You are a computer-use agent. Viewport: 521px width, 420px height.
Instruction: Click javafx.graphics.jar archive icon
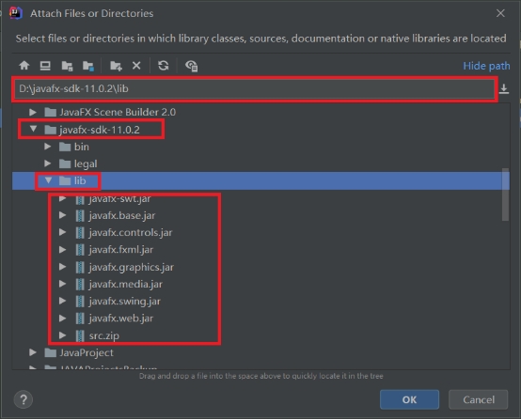point(80,267)
